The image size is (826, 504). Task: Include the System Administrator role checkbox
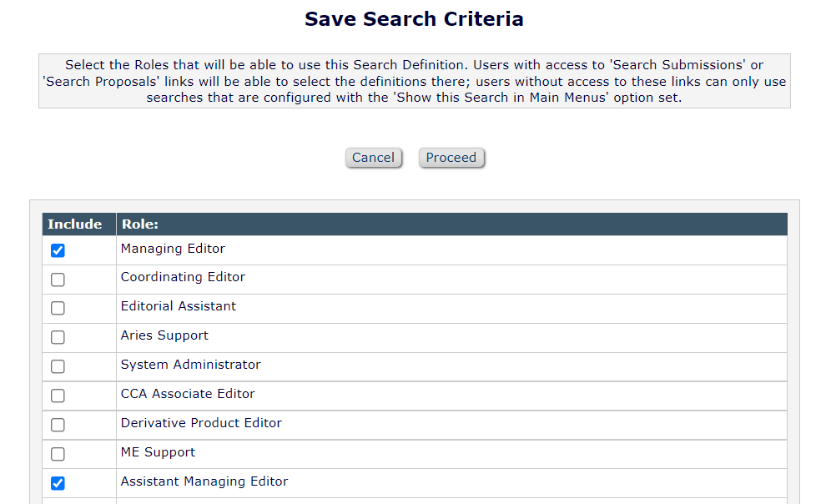point(58,366)
